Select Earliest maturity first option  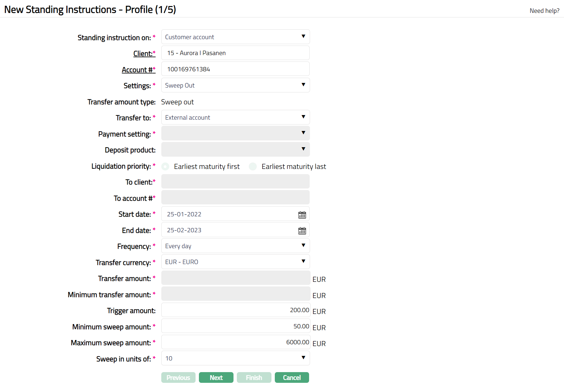coord(166,166)
